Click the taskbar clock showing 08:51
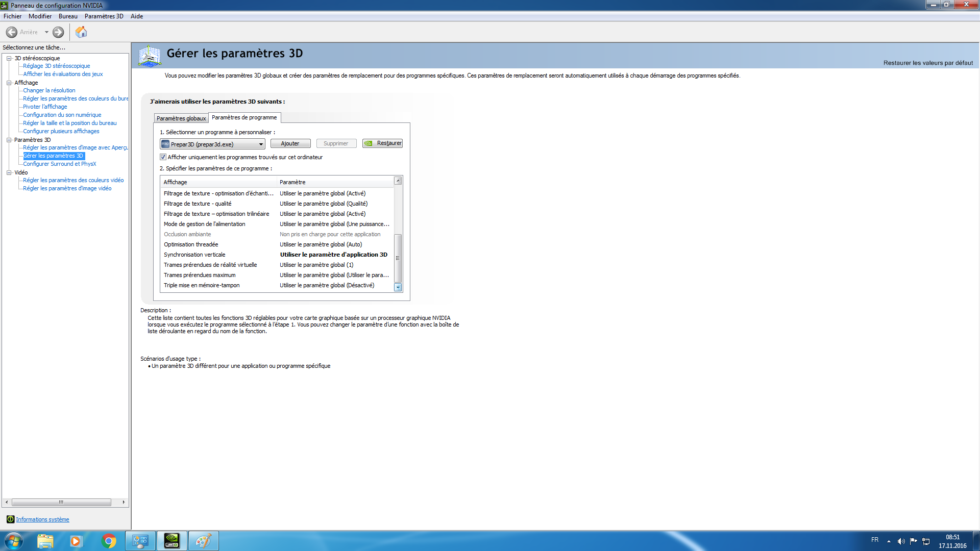Screen dimensions: 980x551 pyautogui.click(x=952, y=537)
